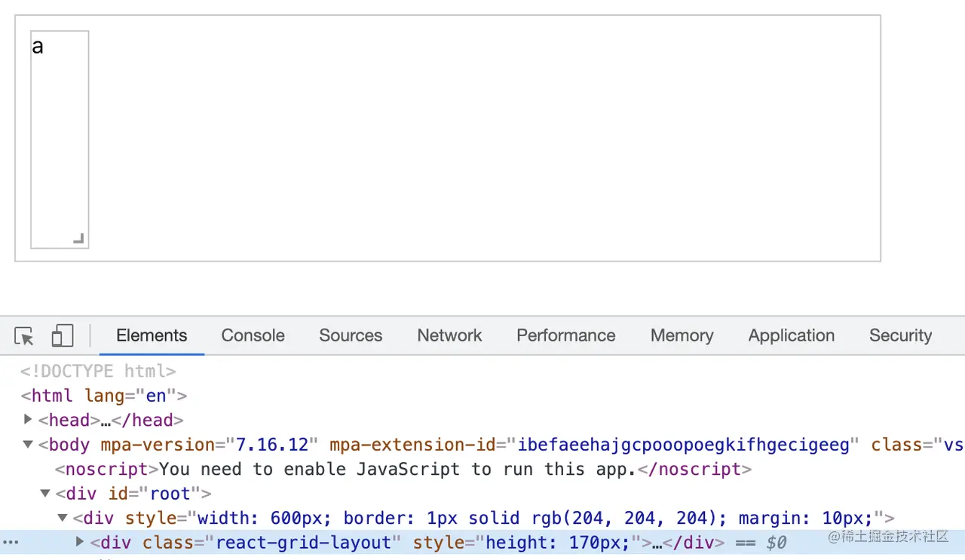Image resolution: width=965 pixels, height=560 pixels.
Task: Click the mpa-version attribute value 7.16.12
Action: [274, 444]
